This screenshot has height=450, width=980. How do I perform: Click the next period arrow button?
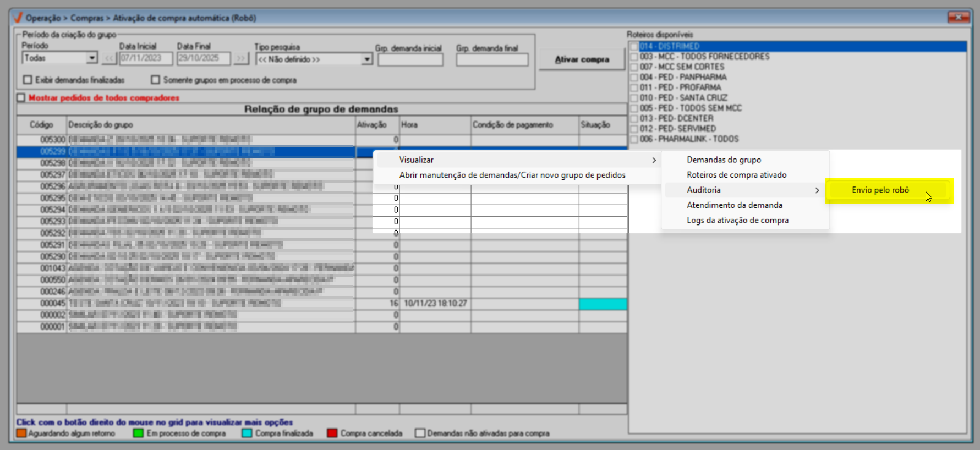(240, 58)
